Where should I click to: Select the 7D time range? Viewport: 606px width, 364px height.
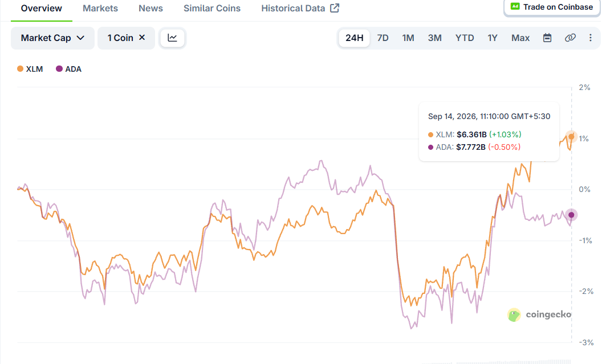[383, 38]
